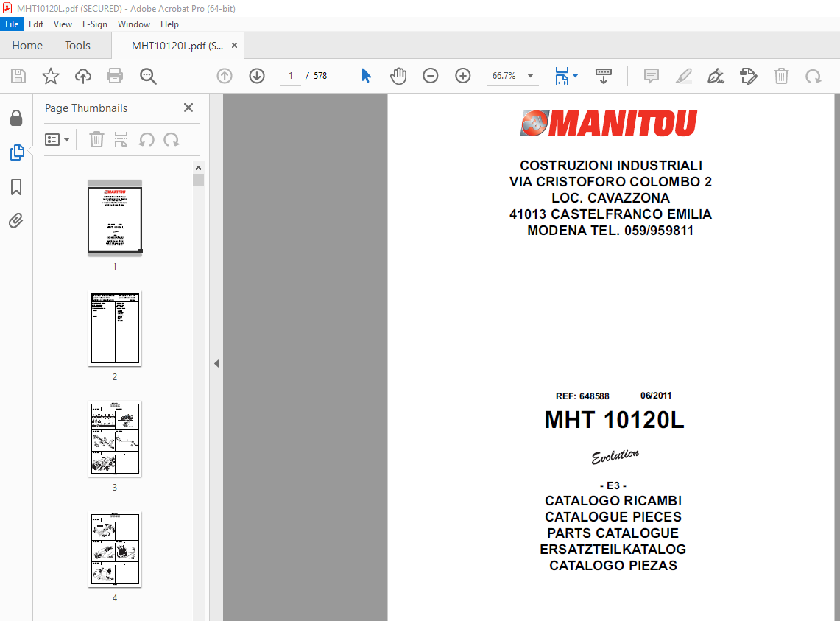Zoom in with plus button
Image resolution: width=840 pixels, height=621 pixels.
click(463, 76)
